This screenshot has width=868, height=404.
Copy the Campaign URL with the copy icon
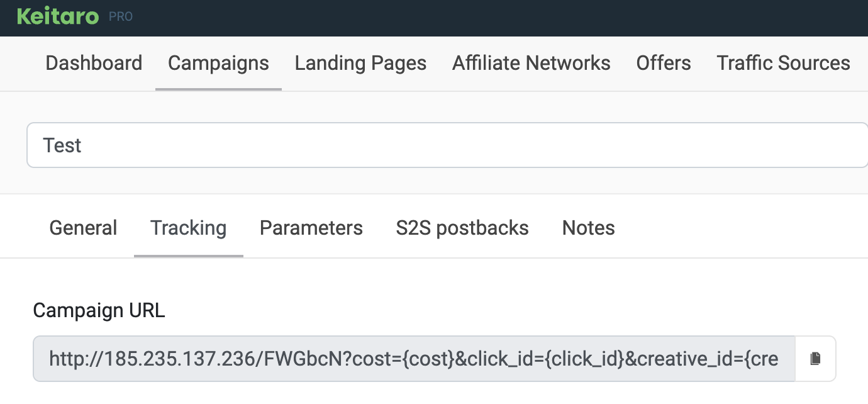point(815,359)
